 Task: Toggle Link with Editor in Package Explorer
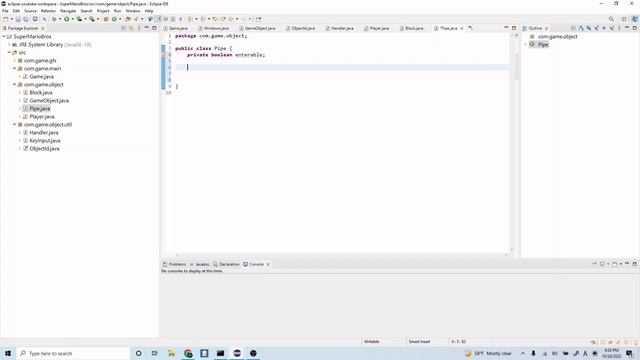coord(131,28)
